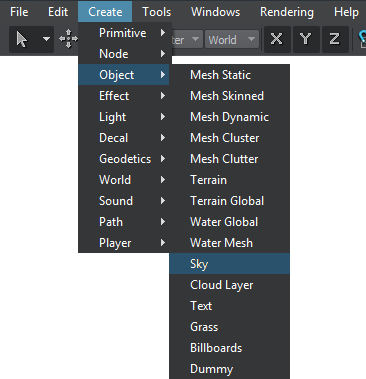Open the World coordinate dropdown

(x=232, y=40)
